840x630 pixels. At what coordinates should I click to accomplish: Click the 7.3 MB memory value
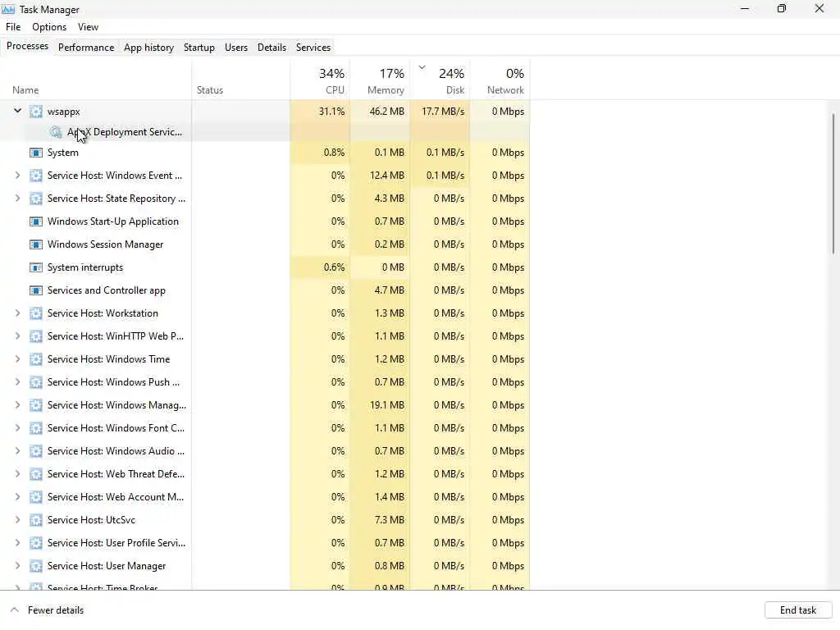point(390,520)
